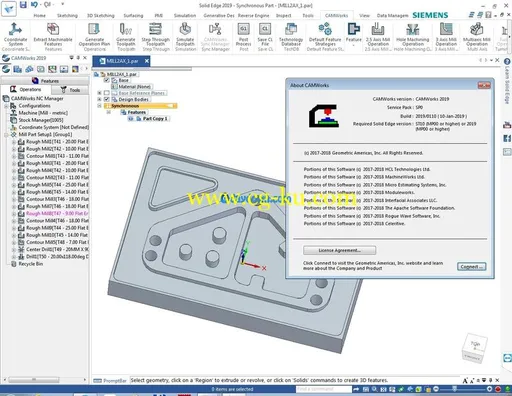Screen dimensions: 512x396
Task: Click the CAMWorks panel horizontal scrollbar
Action: tap(34, 379)
